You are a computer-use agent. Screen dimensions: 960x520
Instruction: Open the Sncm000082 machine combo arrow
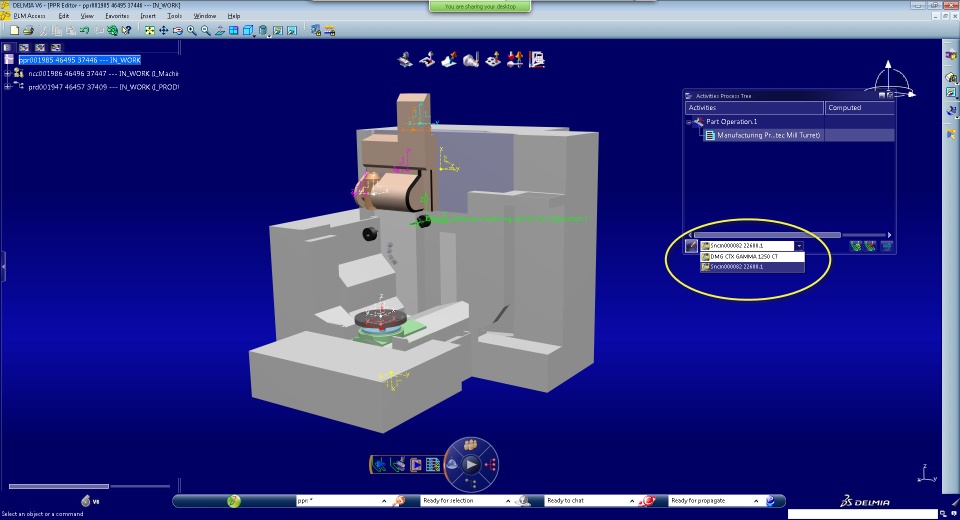799,246
